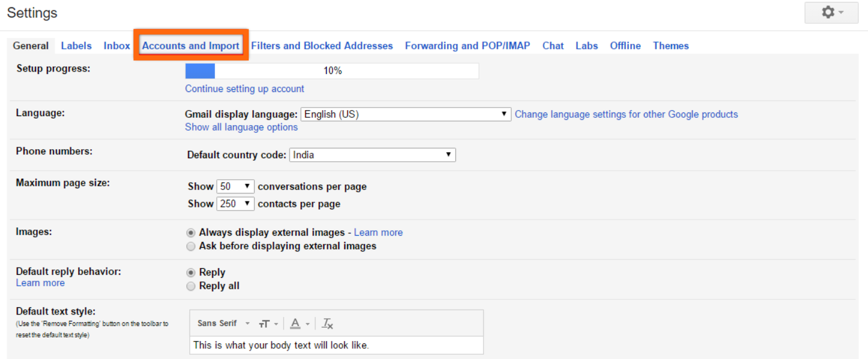
Task: Open Change language settings for other Google products
Action: [627, 114]
